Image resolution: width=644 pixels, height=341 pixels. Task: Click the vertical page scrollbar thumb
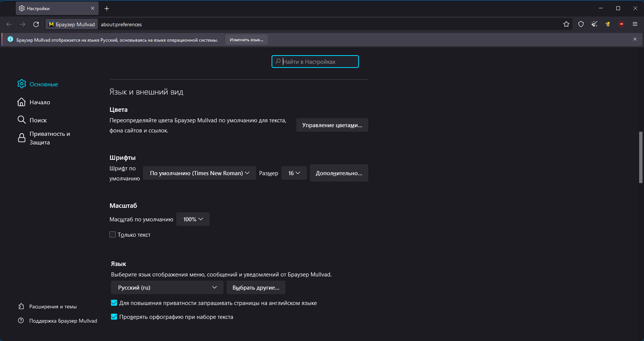[x=641, y=157]
